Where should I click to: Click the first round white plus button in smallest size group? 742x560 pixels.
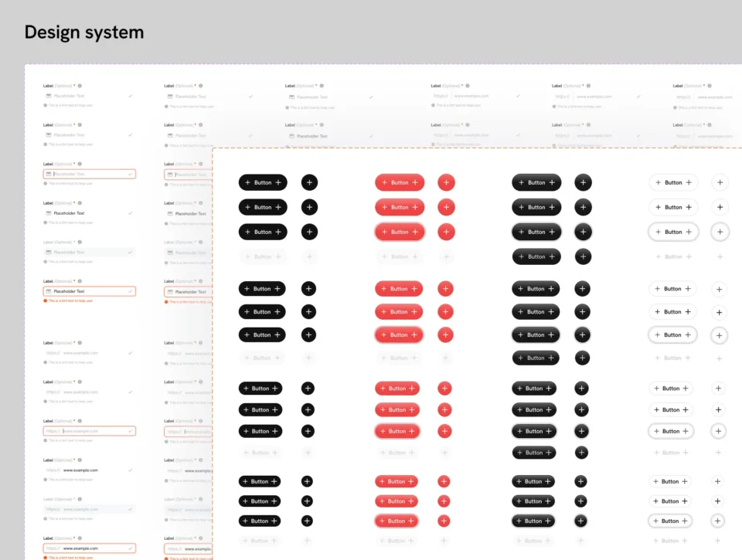717,481
